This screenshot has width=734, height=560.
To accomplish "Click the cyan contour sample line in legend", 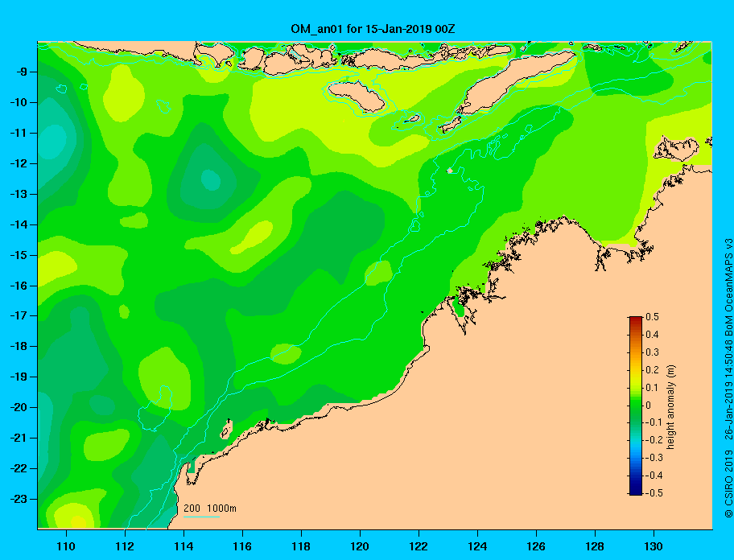I will click(x=201, y=517).
